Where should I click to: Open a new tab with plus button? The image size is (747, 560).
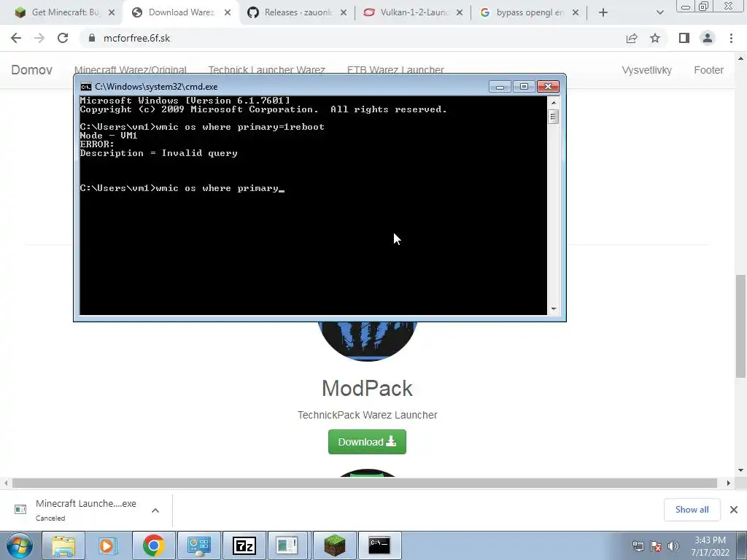pyautogui.click(x=603, y=12)
